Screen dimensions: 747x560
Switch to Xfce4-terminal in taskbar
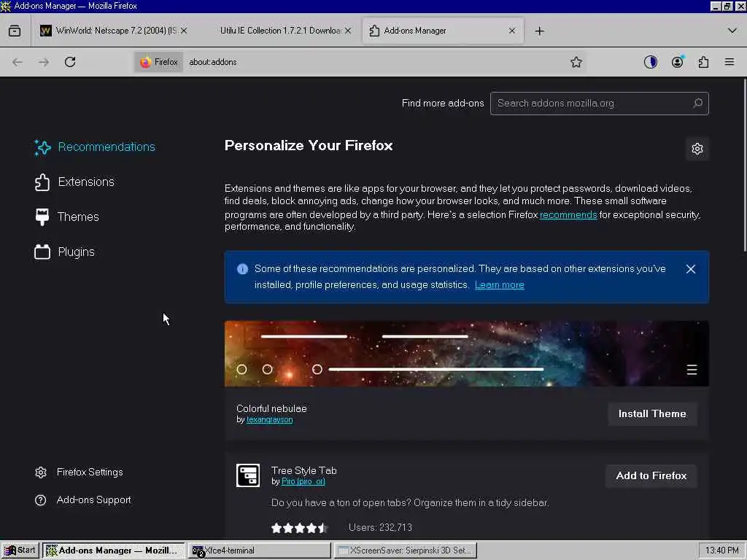(x=260, y=551)
